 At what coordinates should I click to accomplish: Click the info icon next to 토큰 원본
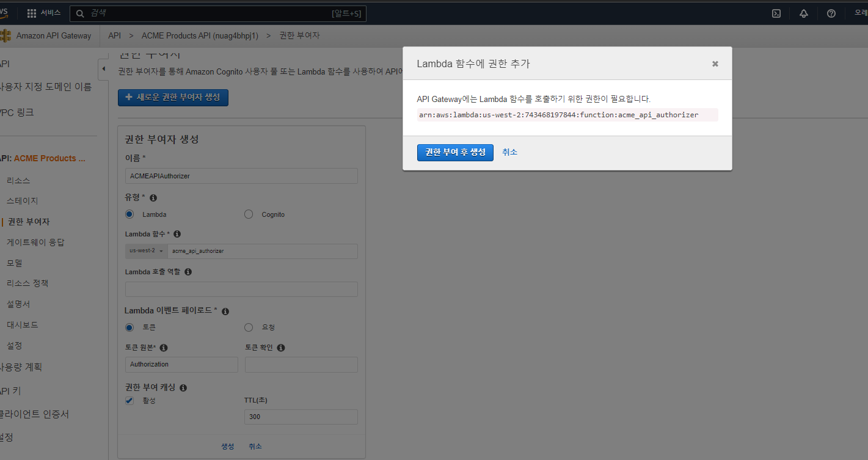click(x=164, y=348)
